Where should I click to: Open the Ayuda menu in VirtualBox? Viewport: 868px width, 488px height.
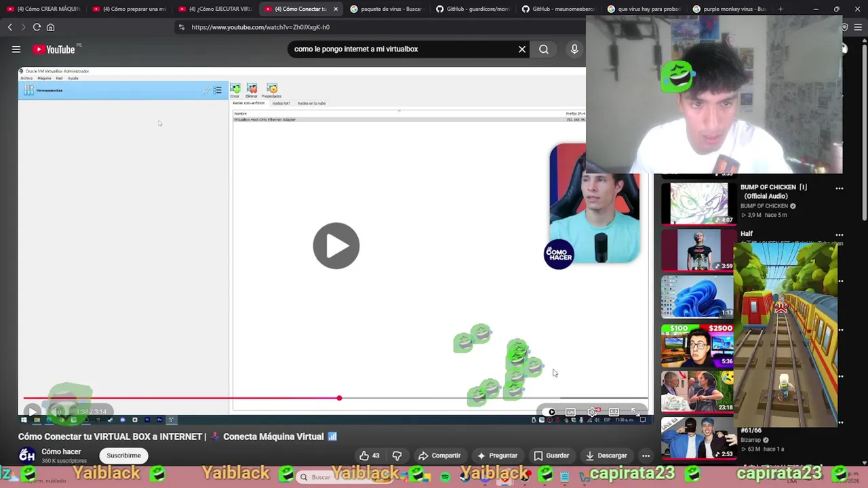(73, 78)
